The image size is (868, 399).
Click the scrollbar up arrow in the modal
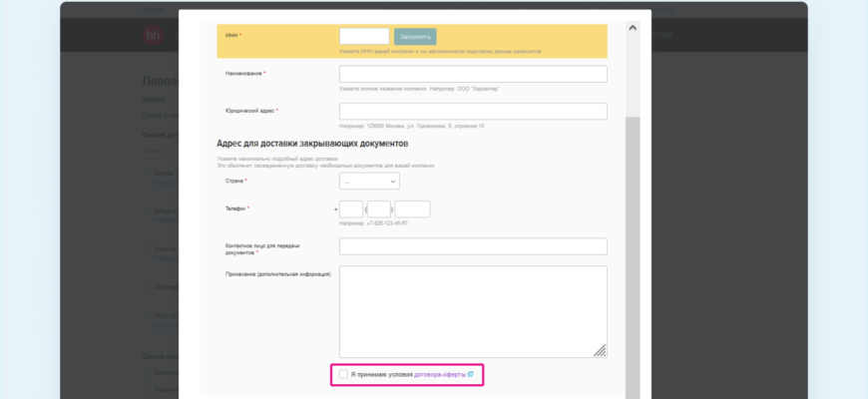coord(633,28)
